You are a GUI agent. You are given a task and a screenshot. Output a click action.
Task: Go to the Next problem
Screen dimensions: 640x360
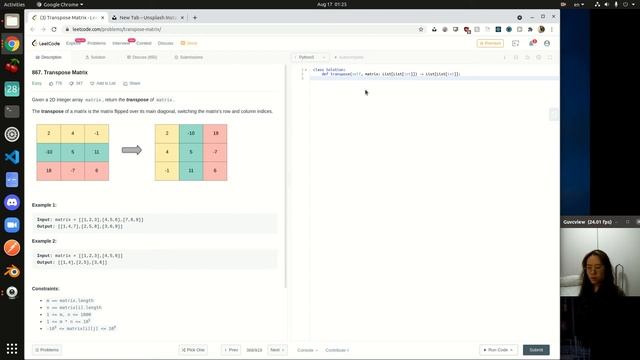pos(277,350)
